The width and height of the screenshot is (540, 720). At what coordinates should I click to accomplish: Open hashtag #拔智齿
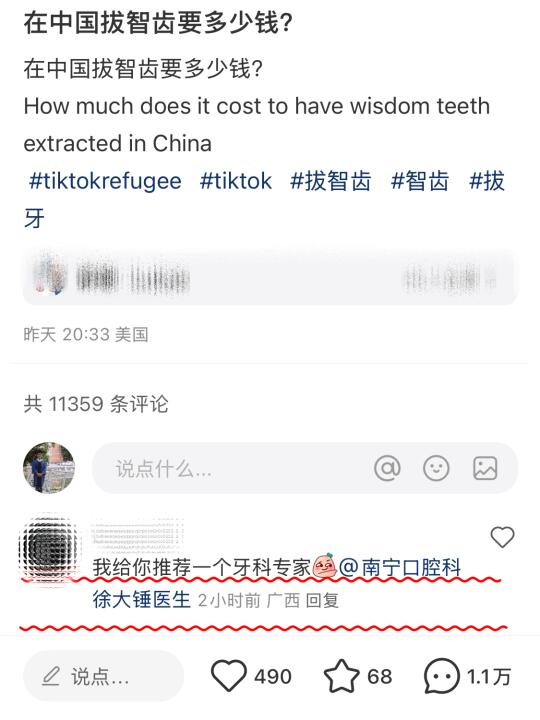tap(331, 181)
